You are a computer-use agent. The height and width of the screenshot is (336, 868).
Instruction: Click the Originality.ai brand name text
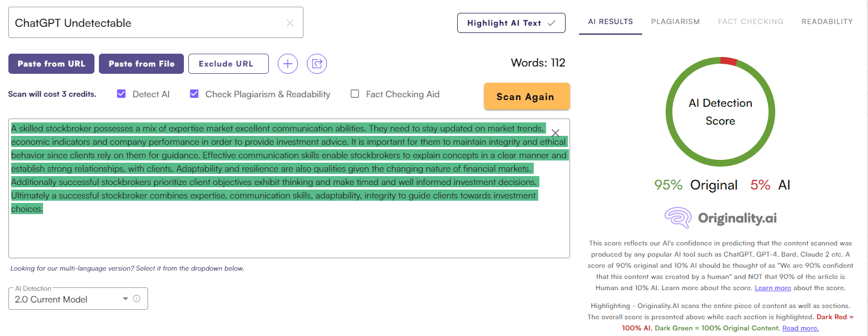click(x=737, y=218)
